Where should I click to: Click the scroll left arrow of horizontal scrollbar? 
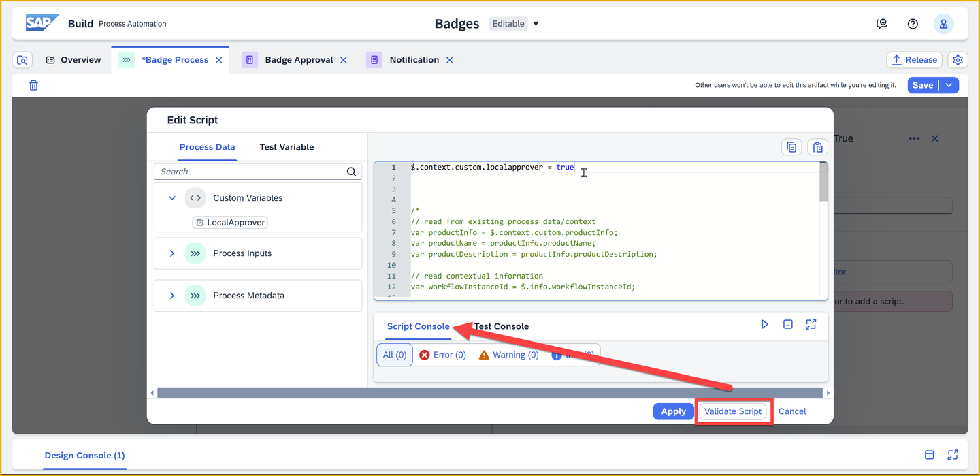point(152,393)
